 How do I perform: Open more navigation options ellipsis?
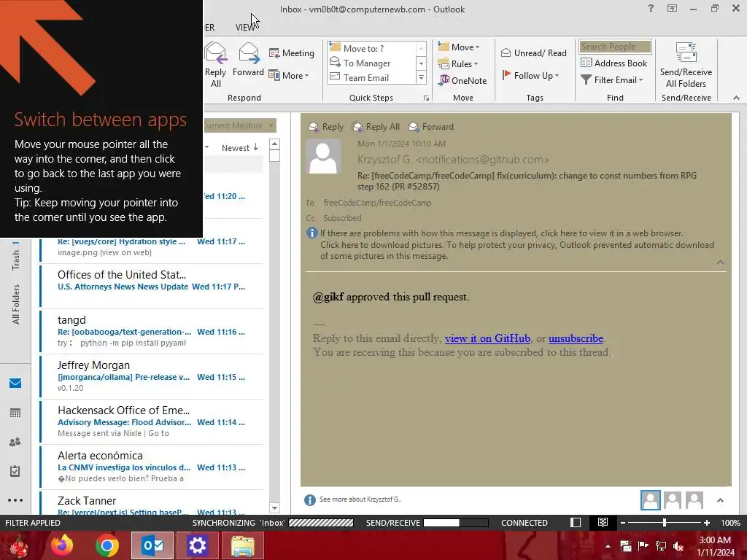click(15, 500)
